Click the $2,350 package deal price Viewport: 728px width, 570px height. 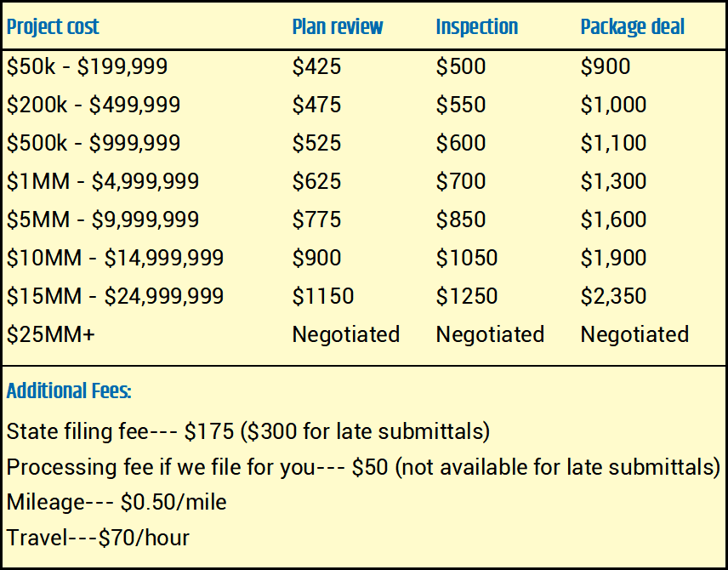click(x=613, y=296)
